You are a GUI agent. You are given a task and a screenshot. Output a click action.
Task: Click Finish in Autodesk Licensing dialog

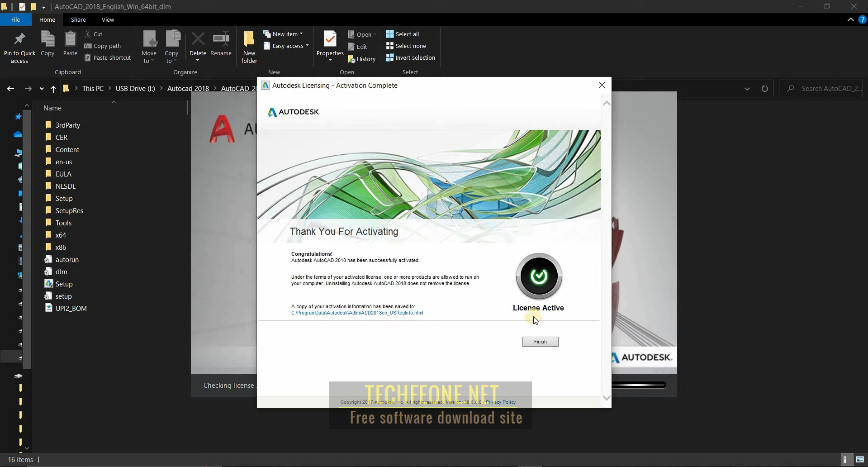(540, 342)
